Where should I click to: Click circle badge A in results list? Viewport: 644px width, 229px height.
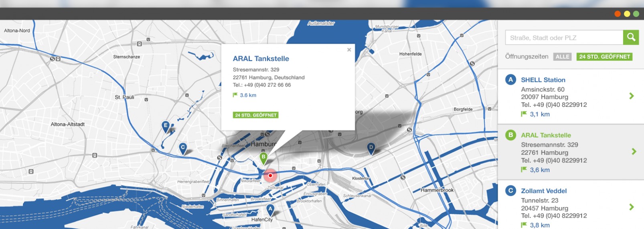pyautogui.click(x=510, y=80)
